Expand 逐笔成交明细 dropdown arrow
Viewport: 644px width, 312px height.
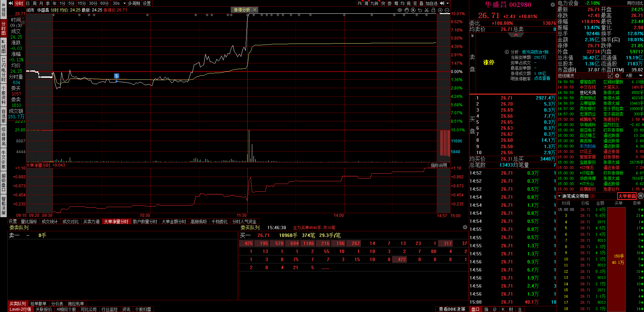tap(559, 196)
